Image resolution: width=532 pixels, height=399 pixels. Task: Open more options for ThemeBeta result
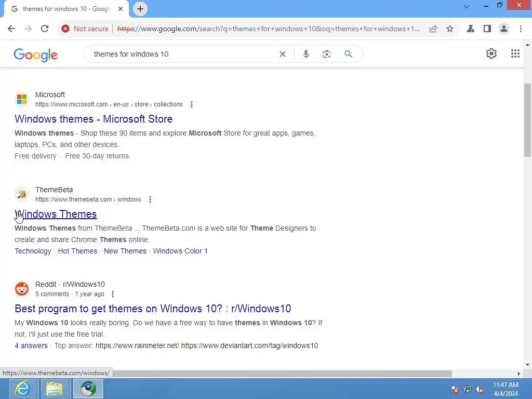[150, 199]
